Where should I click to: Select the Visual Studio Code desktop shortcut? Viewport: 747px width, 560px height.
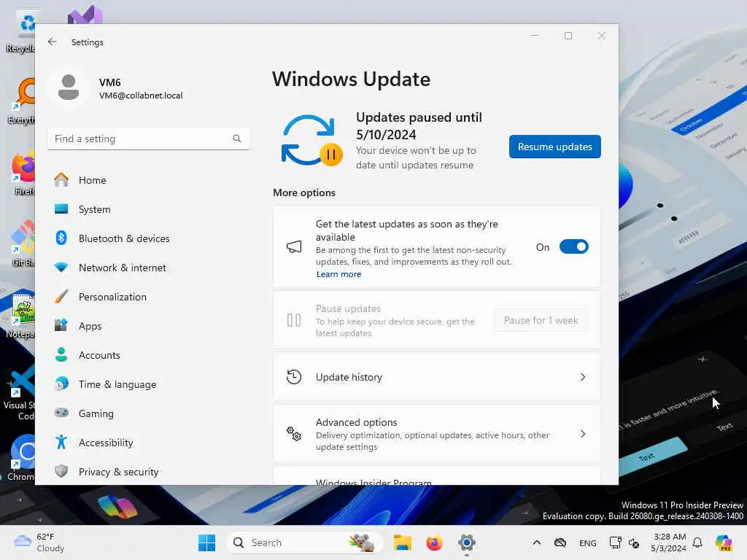19,393
